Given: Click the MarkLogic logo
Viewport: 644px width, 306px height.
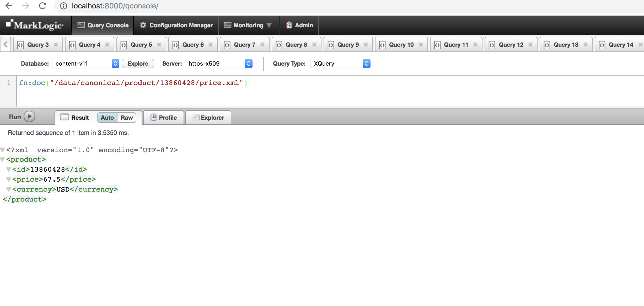Looking at the screenshot, I should (x=35, y=25).
